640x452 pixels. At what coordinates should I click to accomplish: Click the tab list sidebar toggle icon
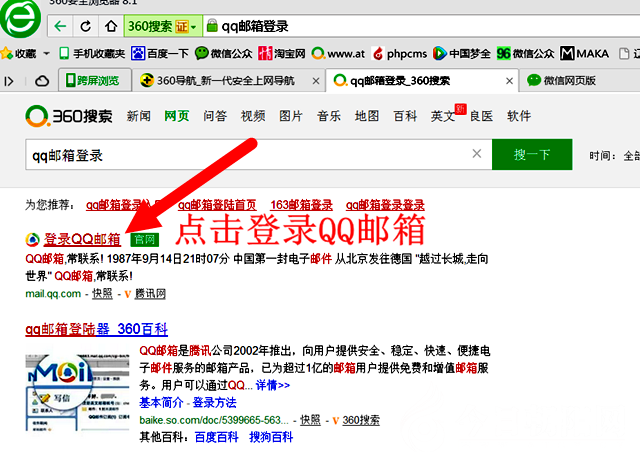9,81
